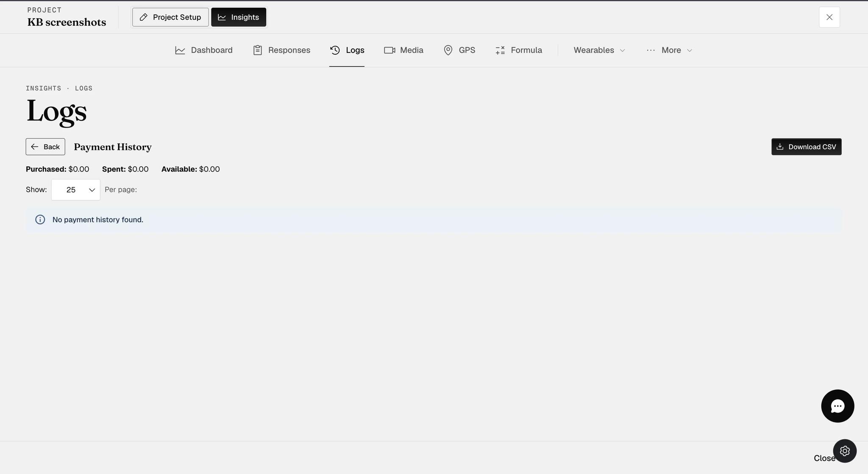Click the 'Purchased: $0.00' value

[58, 169]
